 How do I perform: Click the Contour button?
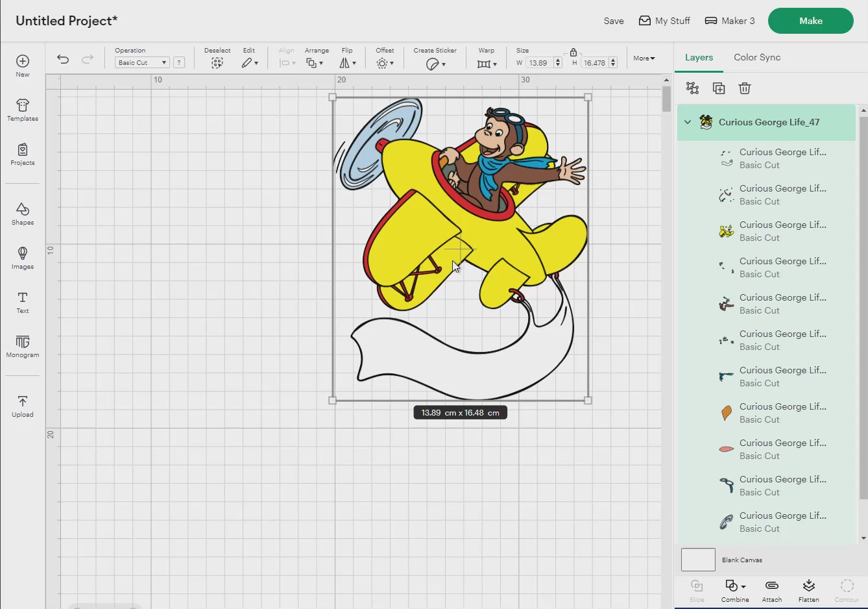point(847,591)
